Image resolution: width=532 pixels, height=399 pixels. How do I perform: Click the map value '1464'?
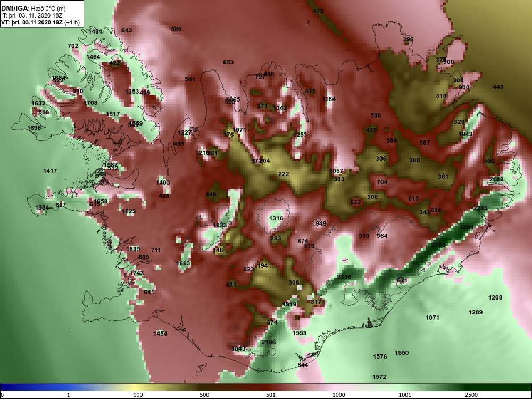click(93, 57)
